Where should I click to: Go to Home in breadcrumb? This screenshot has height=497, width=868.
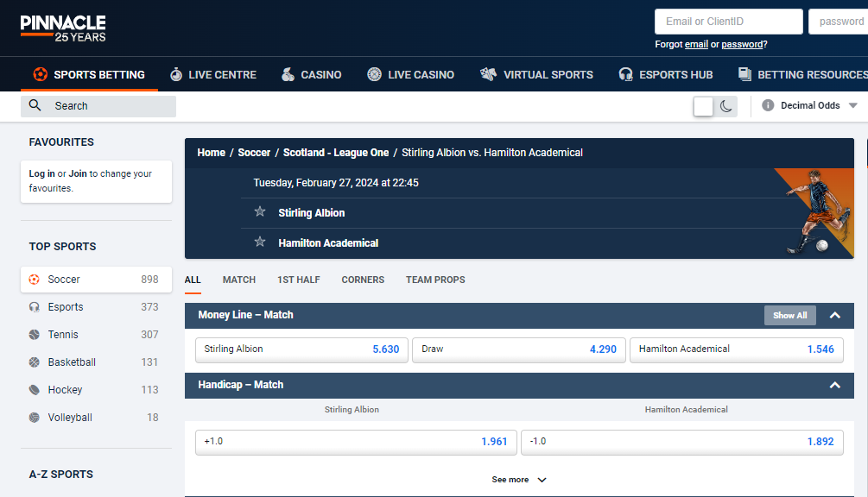tap(211, 153)
